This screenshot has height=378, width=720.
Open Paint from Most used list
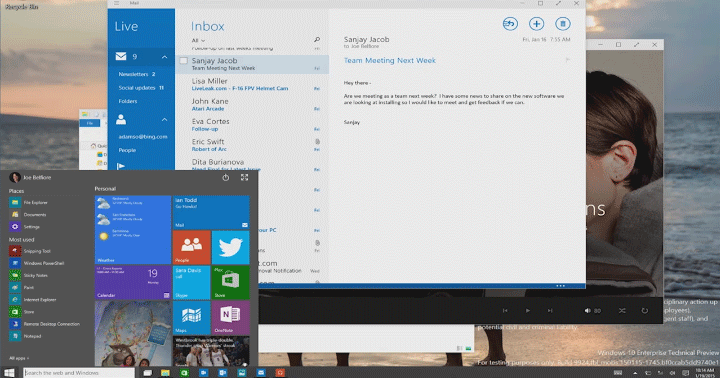click(x=22, y=288)
